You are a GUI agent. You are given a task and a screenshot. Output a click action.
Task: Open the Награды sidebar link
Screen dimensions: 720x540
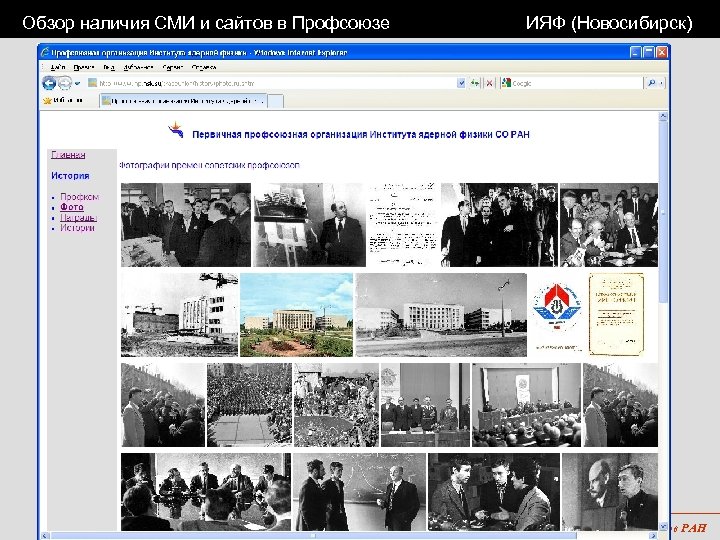tap(79, 218)
